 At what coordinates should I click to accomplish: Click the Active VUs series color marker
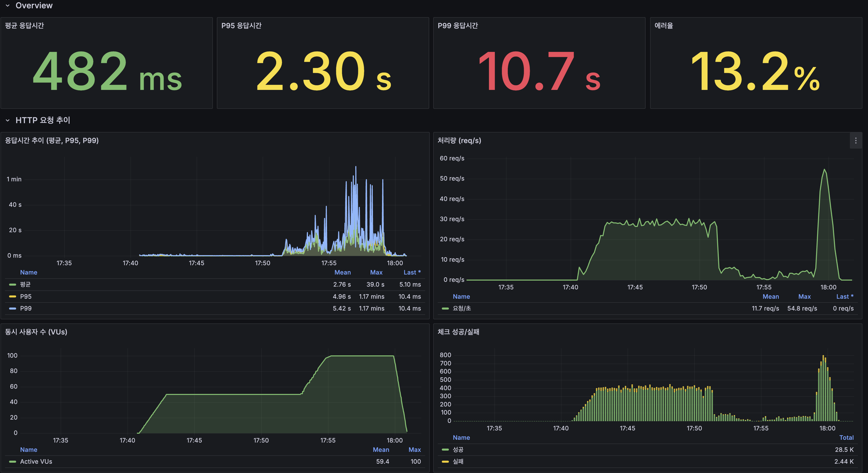click(12, 462)
